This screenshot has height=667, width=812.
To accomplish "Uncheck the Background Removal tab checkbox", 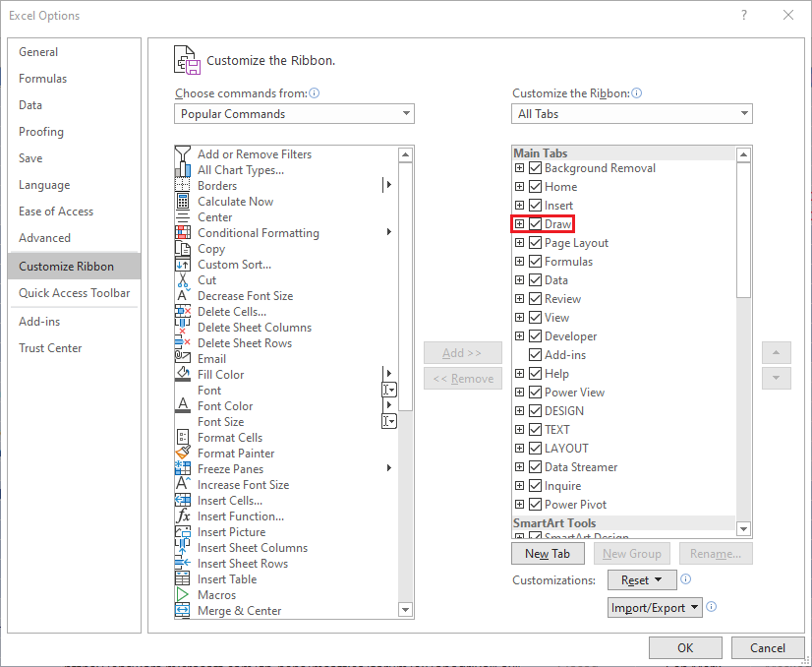I will 536,168.
